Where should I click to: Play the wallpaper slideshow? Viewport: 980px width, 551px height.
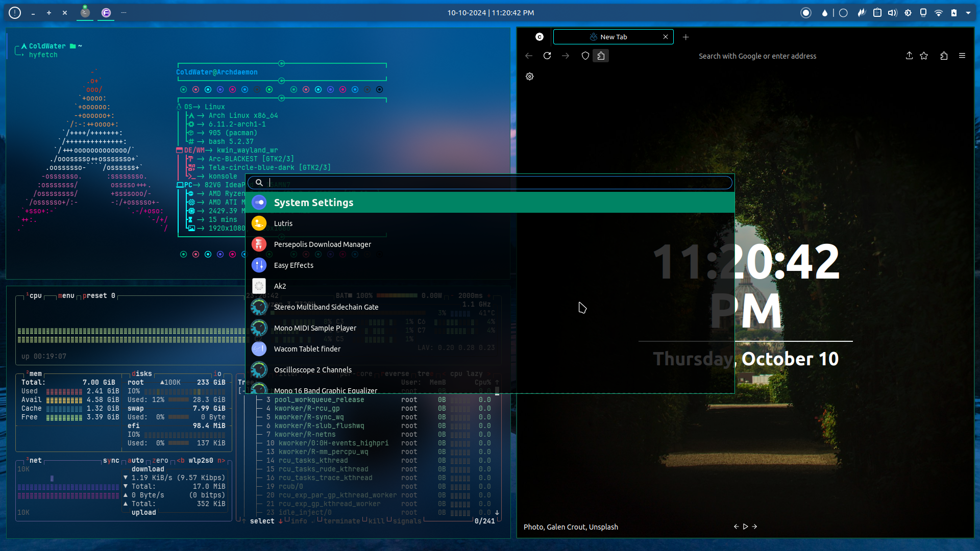coord(745,527)
